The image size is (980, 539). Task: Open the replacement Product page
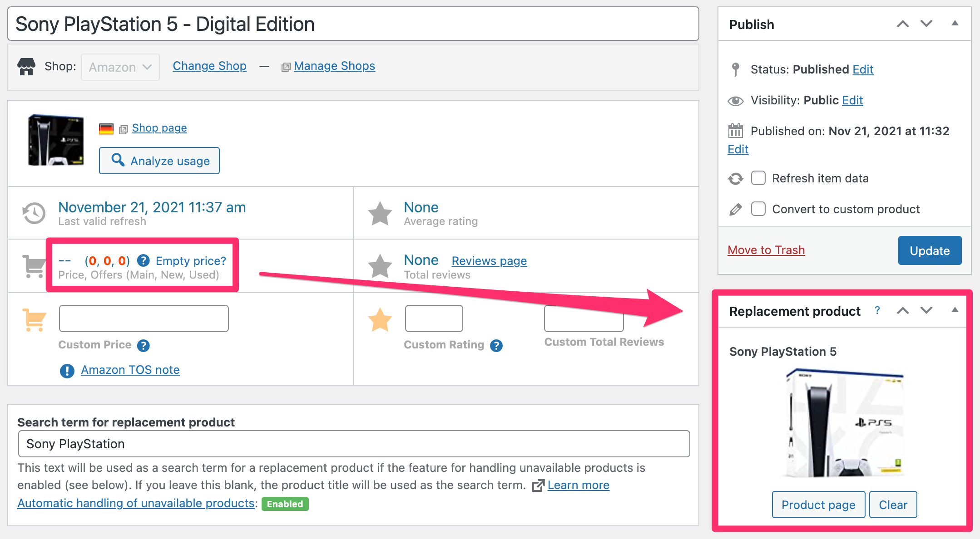(818, 504)
